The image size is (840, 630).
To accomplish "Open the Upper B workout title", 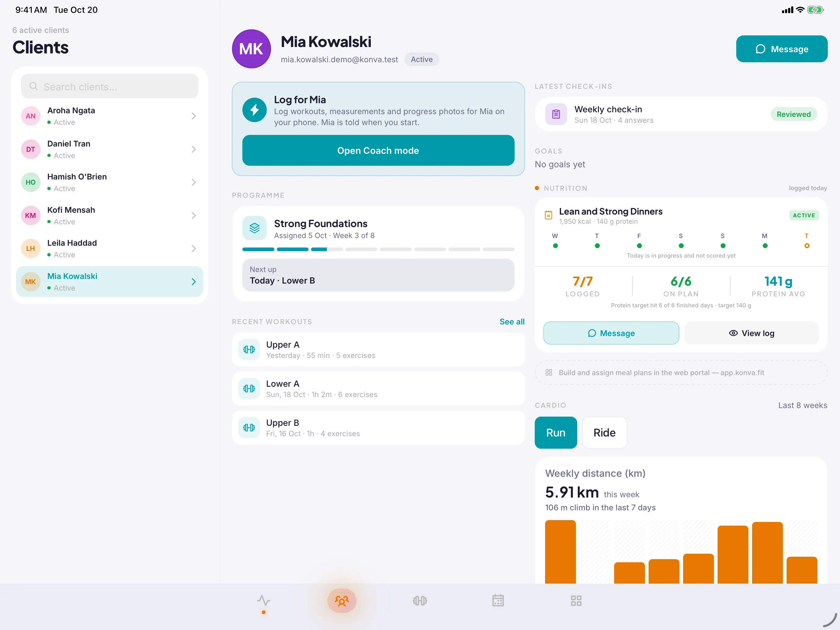I will pyautogui.click(x=283, y=423).
